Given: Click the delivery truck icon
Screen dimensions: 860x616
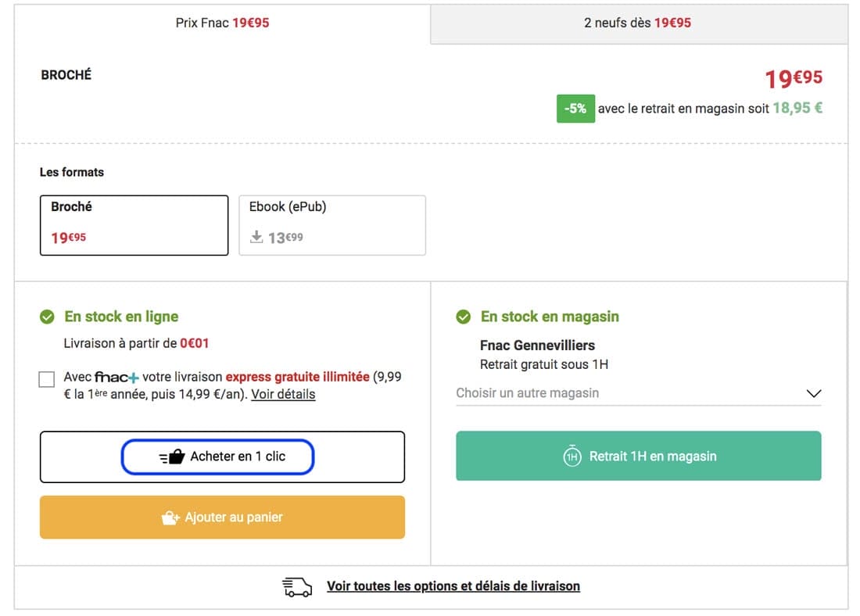Looking at the screenshot, I should [x=297, y=586].
